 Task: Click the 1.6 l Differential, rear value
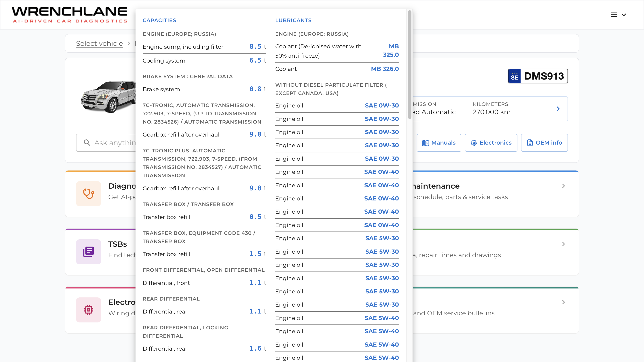click(x=258, y=348)
